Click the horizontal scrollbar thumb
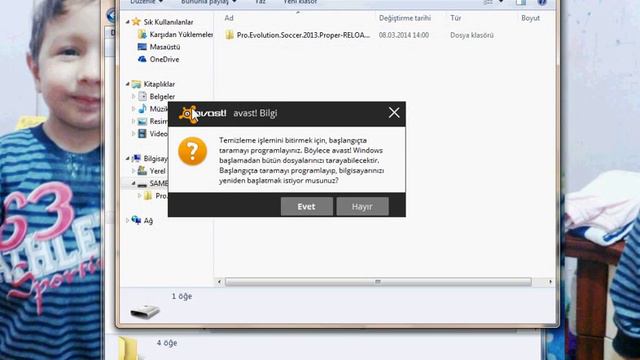The image size is (640, 360). pyautogui.click(x=378, y=282)
